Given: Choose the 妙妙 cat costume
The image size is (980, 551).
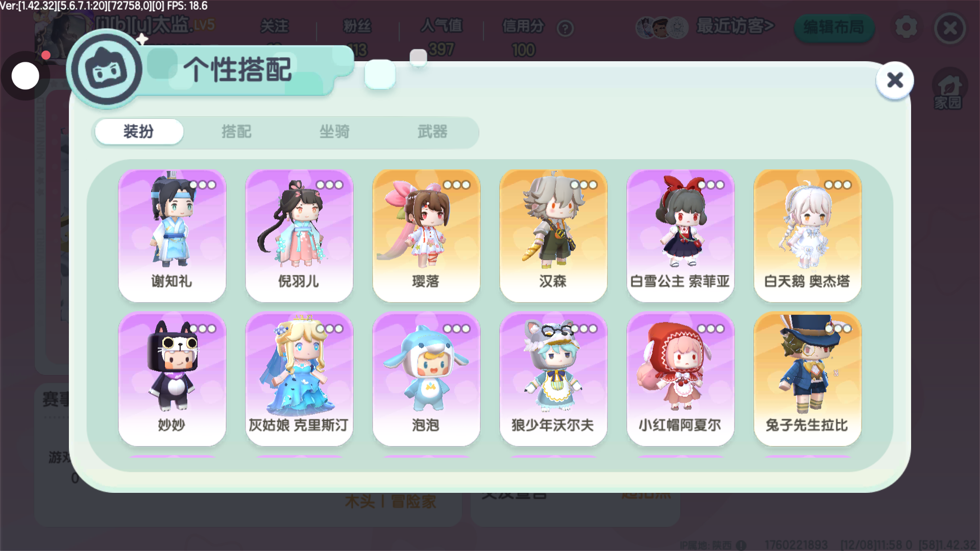Looking at the screenshot, I should tap(172, 380).
